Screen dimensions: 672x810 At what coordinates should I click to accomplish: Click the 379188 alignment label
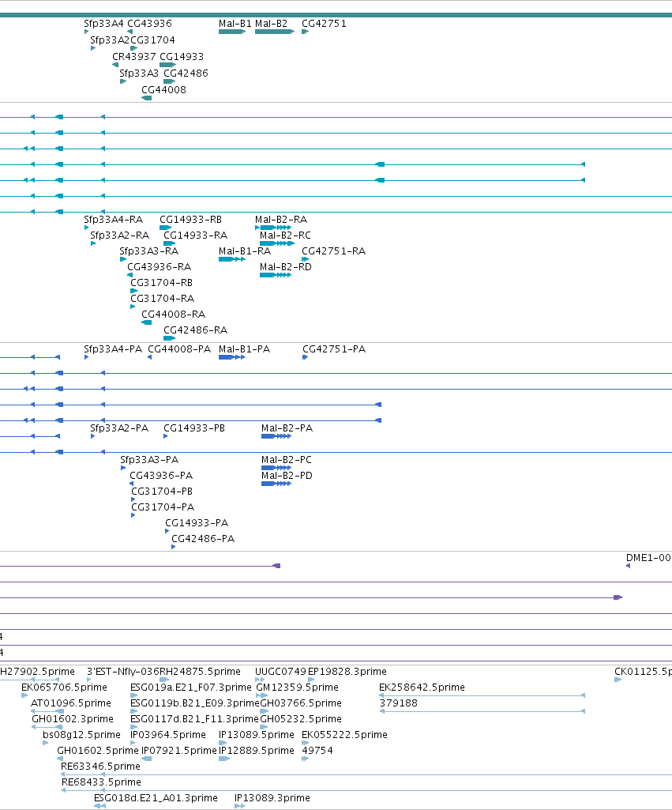click(399, 703)
